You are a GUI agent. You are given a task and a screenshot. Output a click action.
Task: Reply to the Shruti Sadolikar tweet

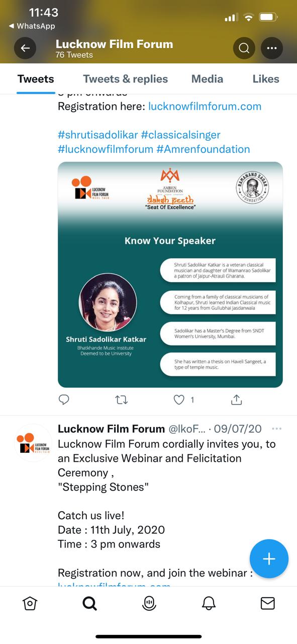(x=64, y=400)
